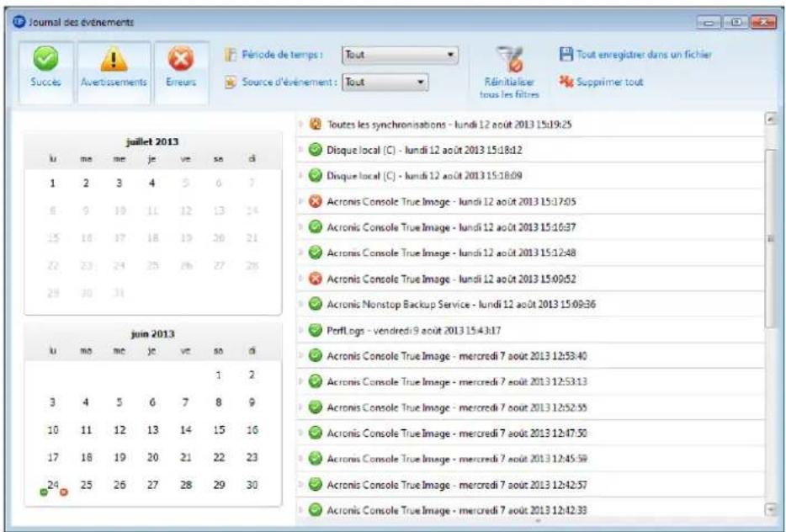
Task: Select 4 in the juillet 2013 calendar
Action: point(151,183)
